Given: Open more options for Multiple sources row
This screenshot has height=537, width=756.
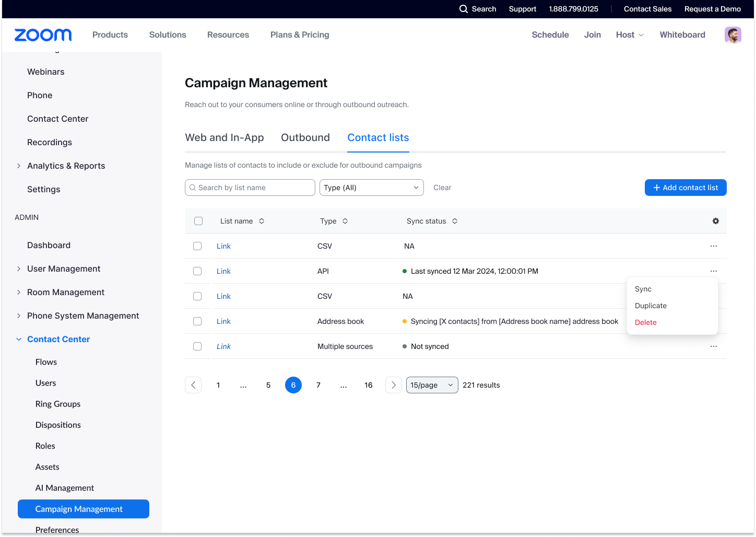Looking at the screenshot, I should click(714, 346).
